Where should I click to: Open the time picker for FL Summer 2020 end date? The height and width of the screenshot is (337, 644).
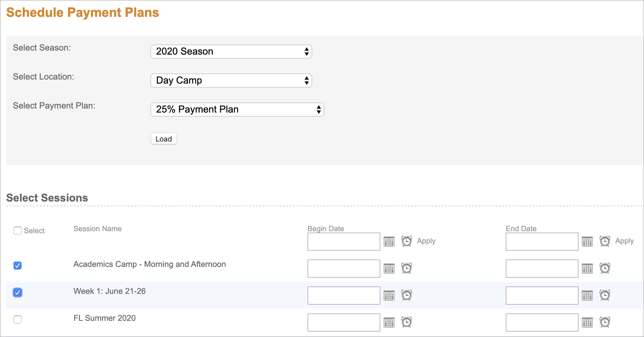coord(605,322)
